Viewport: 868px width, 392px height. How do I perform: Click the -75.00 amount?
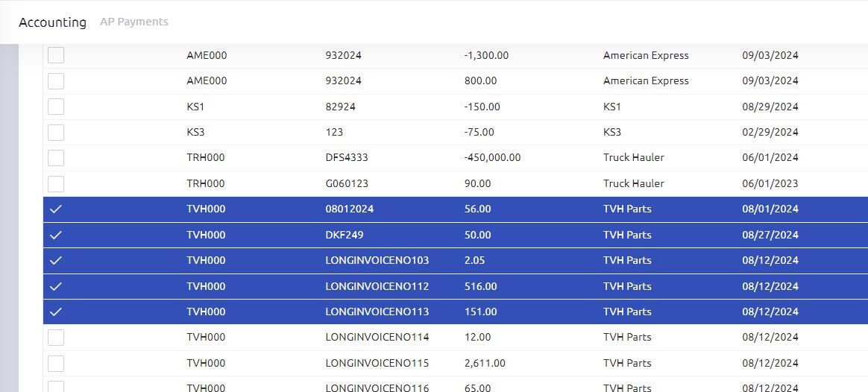[479, 132]
